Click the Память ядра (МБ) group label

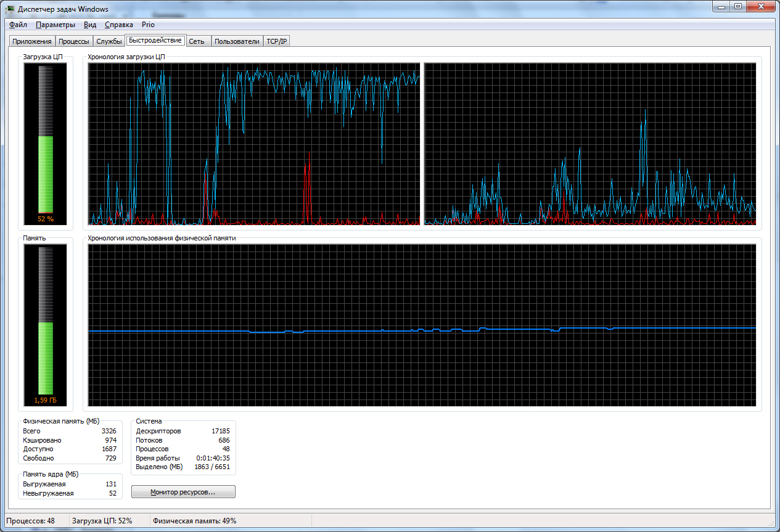tap(51, 474)
